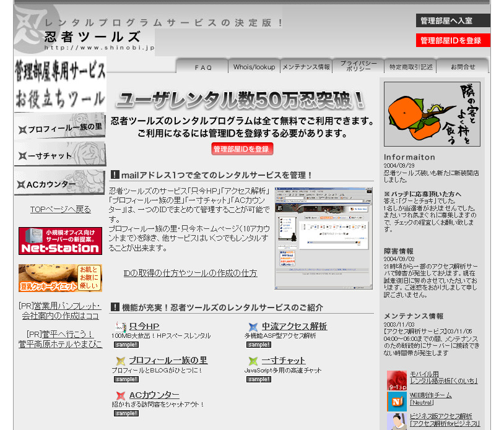Image resolution: width=504 pixels, height=430 pixels.
Task: Click the yellow shuriken next to プロフィール一族の里
Action: click(121, 361)
